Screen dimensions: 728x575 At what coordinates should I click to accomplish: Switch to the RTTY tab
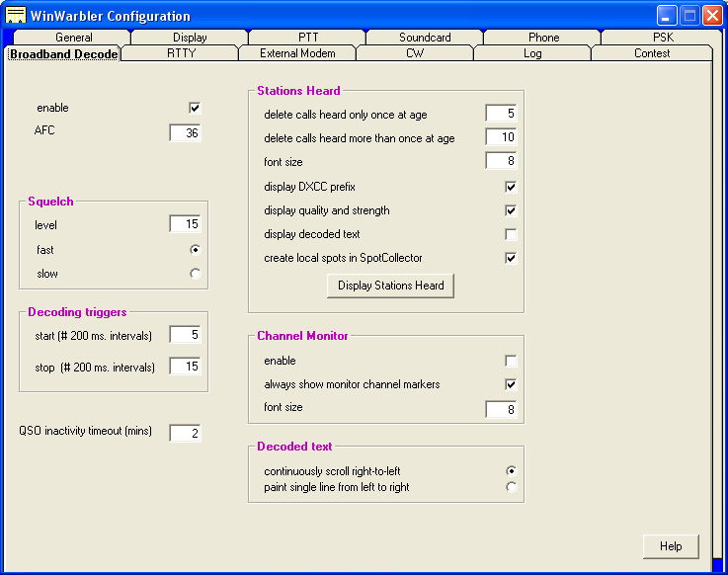181,53
